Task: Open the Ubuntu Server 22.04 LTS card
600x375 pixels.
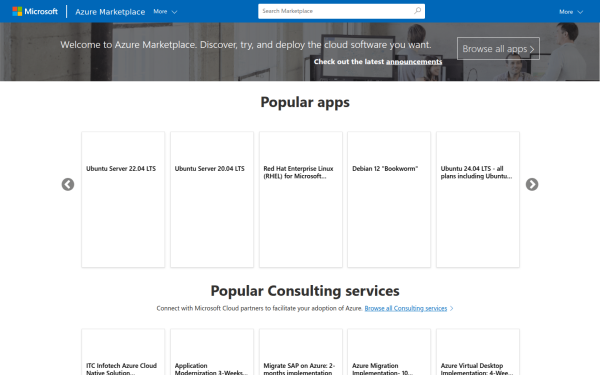Action: coord(123,199)
